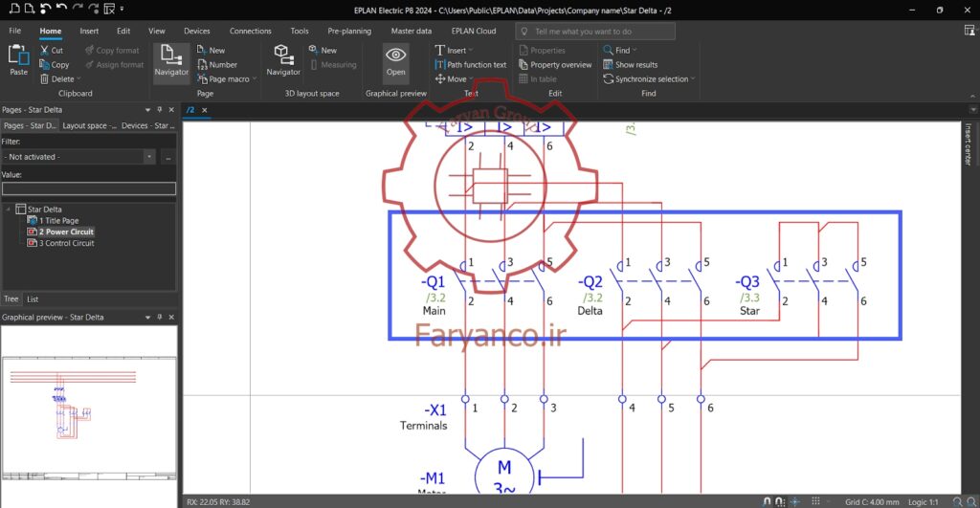Select 2 Power Circuit in tree
The image size is (980, 508).
click(x=60, y=232)
